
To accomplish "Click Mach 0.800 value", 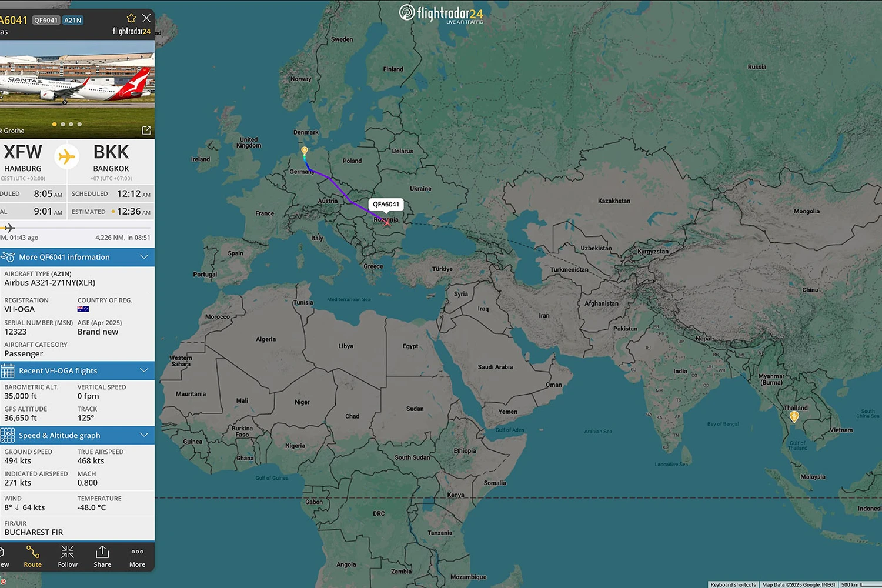I will click(88, 483).
